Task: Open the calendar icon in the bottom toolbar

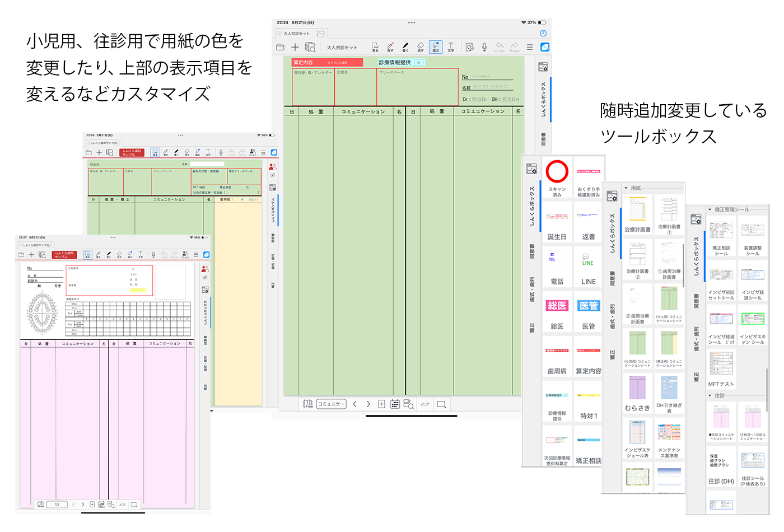Action: click(395, 404)
